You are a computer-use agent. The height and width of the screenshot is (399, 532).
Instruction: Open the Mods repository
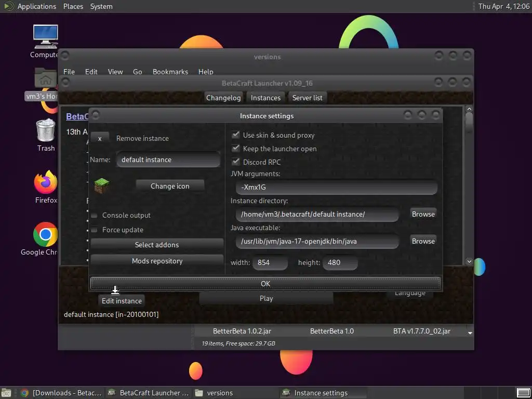(157, 261)
